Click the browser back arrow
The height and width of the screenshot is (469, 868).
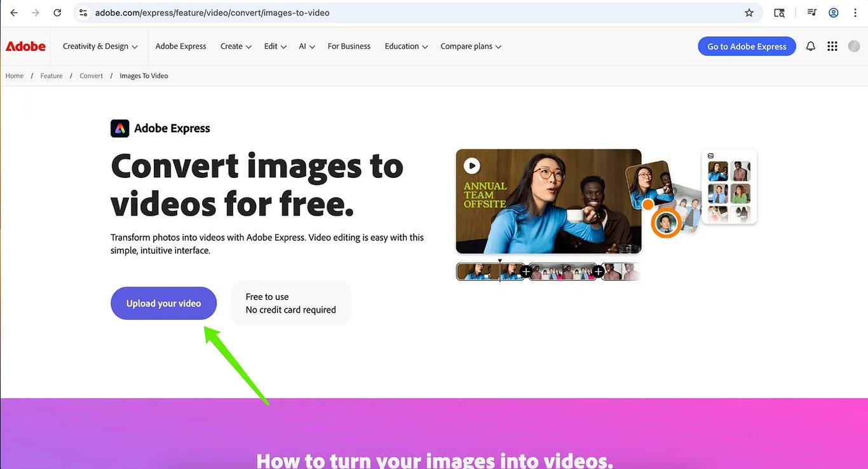(14, 13)
